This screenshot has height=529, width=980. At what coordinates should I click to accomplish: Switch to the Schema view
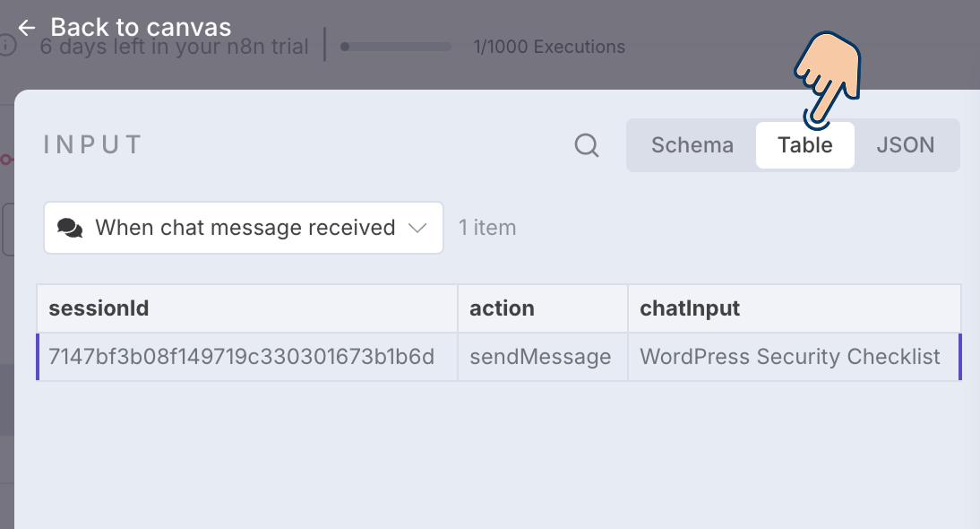click(x=692, y=145)
